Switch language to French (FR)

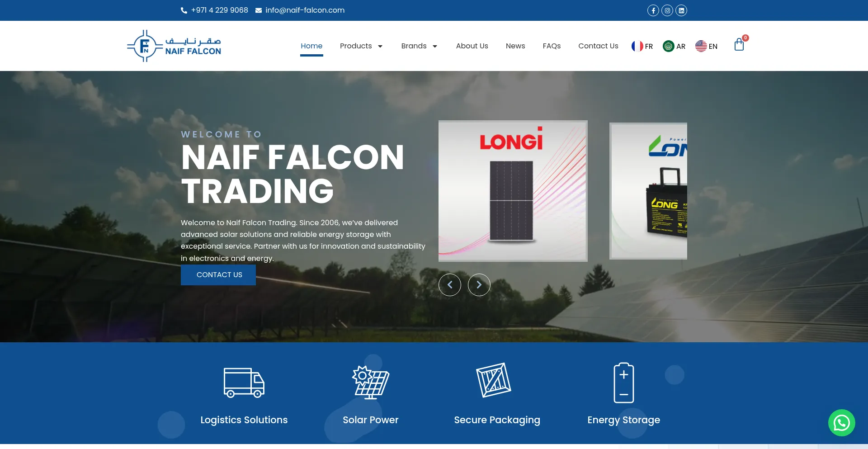(642, 46)
